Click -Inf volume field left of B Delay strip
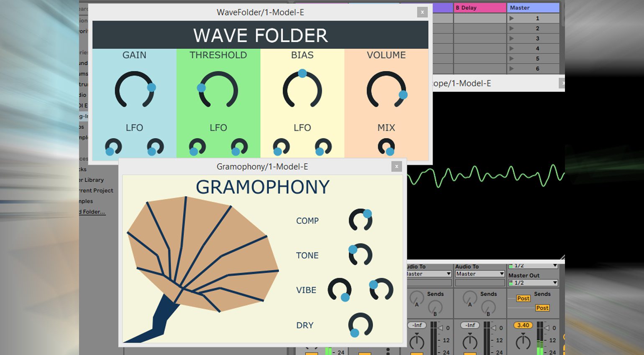 pos(417,325)
